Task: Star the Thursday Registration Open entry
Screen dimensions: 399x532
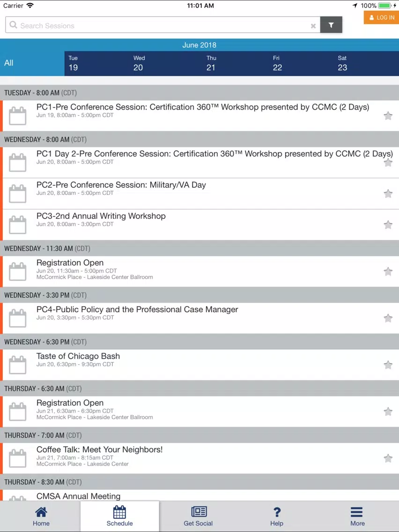Action: pos(388,412)
